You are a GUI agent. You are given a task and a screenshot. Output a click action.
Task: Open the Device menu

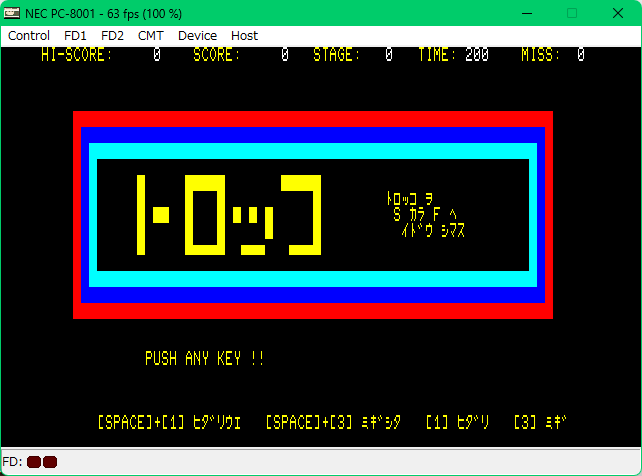[197, 36]
